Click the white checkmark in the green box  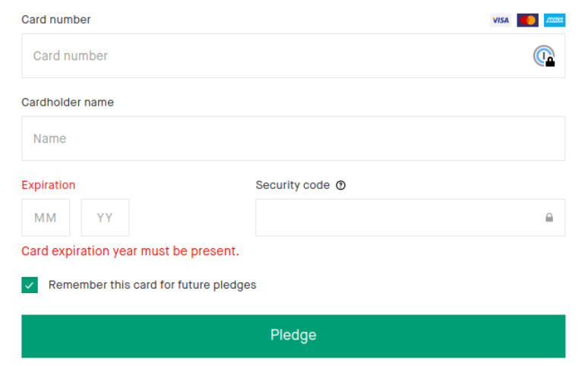(x=30, y=286)
